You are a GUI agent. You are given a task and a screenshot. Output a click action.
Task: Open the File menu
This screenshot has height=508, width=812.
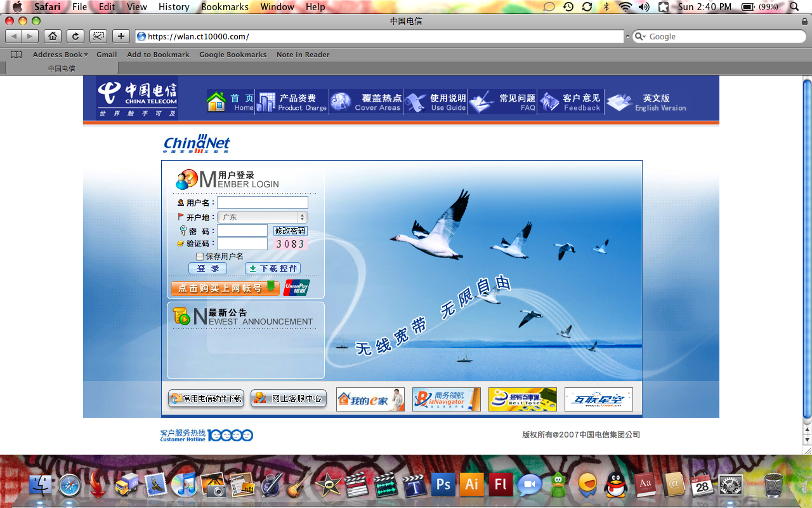click(x=80, y=7)
